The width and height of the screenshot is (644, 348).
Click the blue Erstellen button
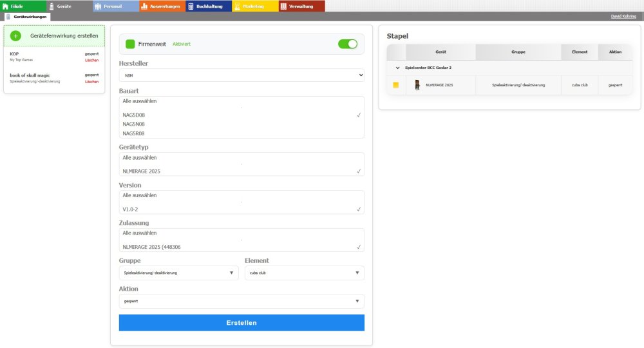pyautogui.click(x=241, y=323)
